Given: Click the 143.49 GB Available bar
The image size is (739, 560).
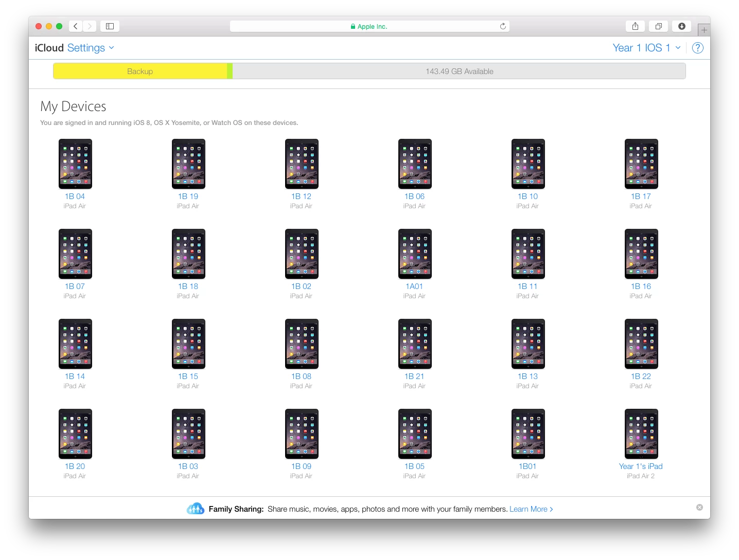Looking at the screenshot, I should 459,71.
